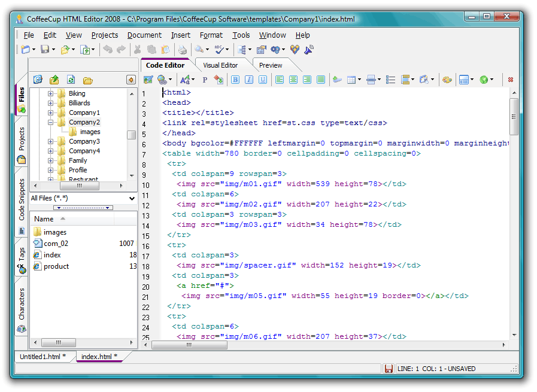
Task: Click the red save icon in status bar
Action: click(389, 369)
